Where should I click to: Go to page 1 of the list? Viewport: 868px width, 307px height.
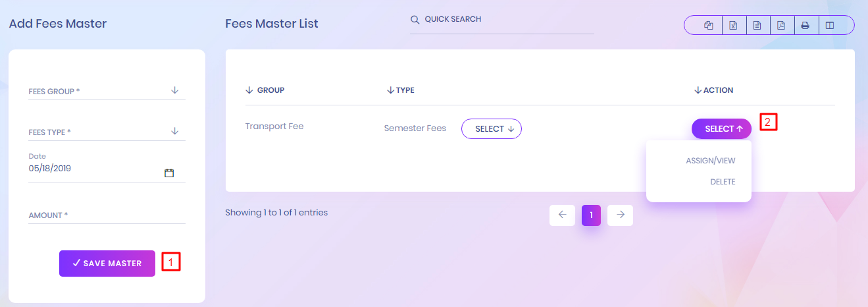coord(591,215)
